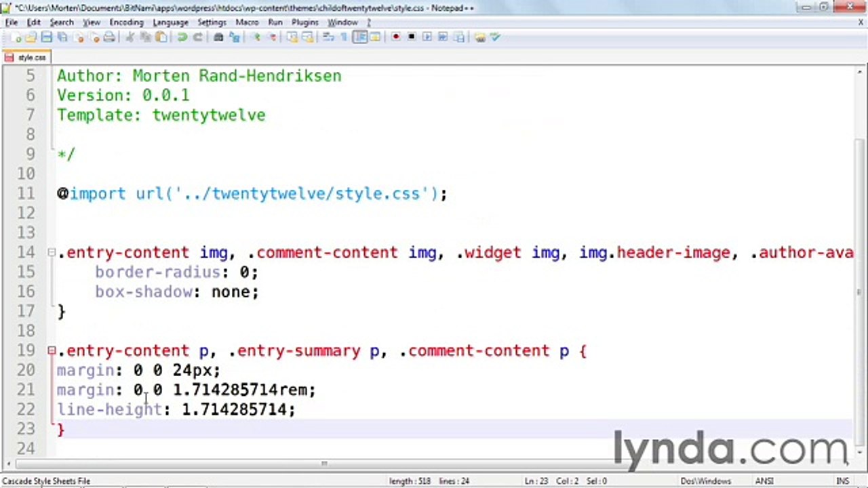This screenshot has width=868, height=488.
Task: Collapse the fold marker on line 19
Action: click(52, 351)
